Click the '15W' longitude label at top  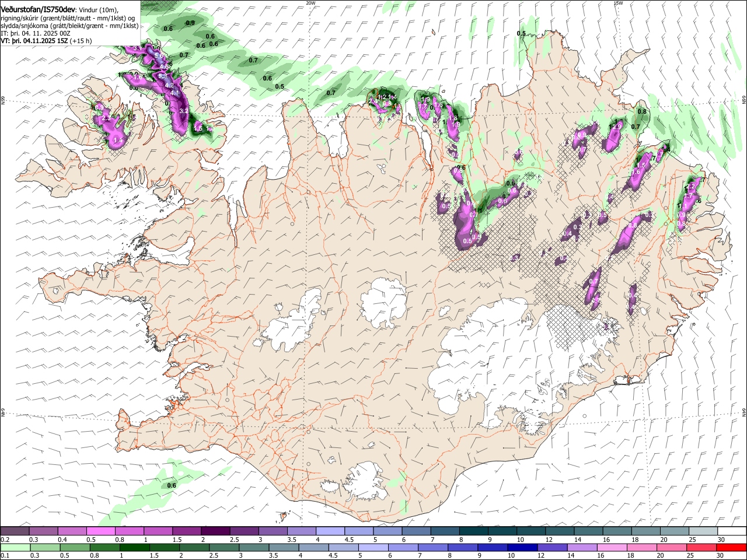pyautogui.click(x=618, y=2)
